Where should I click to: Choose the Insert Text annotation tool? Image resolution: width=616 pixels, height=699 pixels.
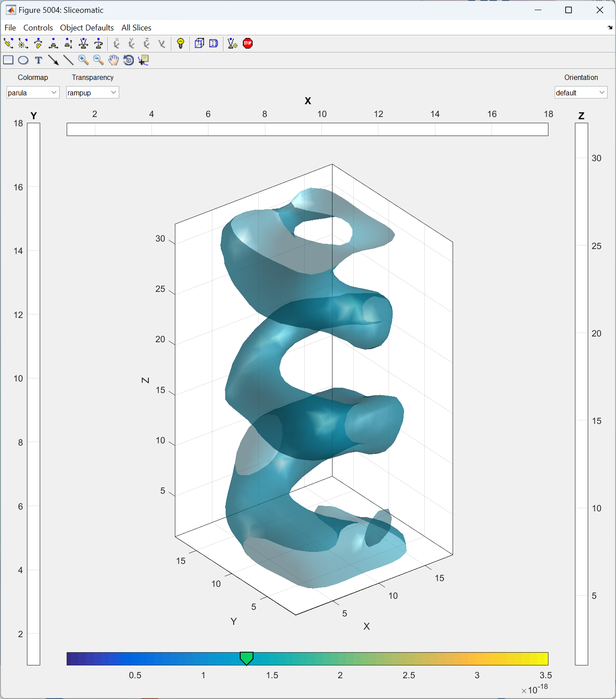[38, 60]
